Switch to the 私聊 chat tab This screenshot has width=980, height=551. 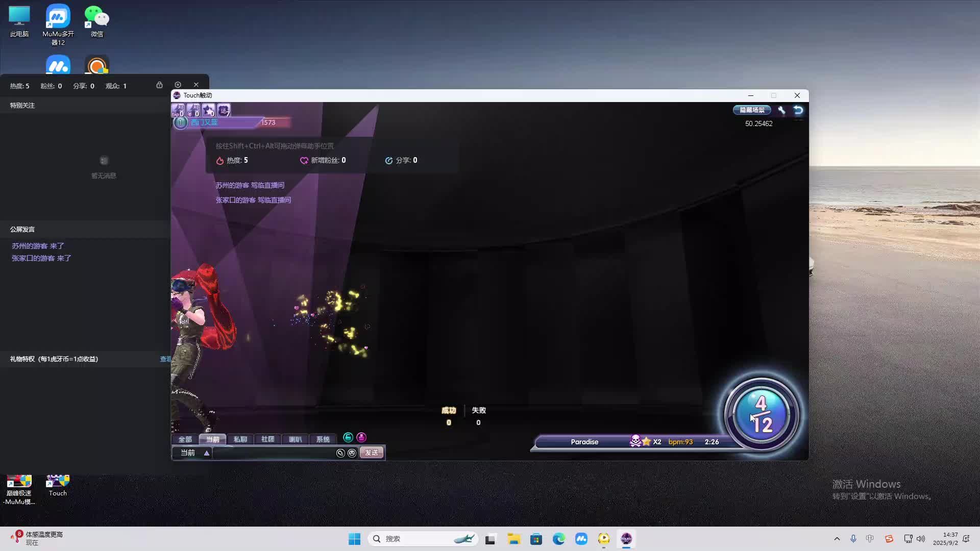coord(240,439)
